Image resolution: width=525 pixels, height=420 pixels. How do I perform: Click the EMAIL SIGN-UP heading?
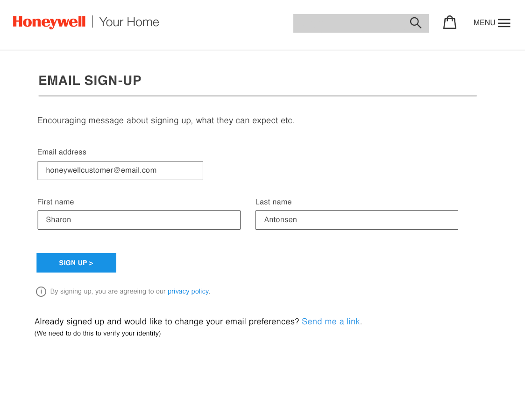(x=90, y=81)
